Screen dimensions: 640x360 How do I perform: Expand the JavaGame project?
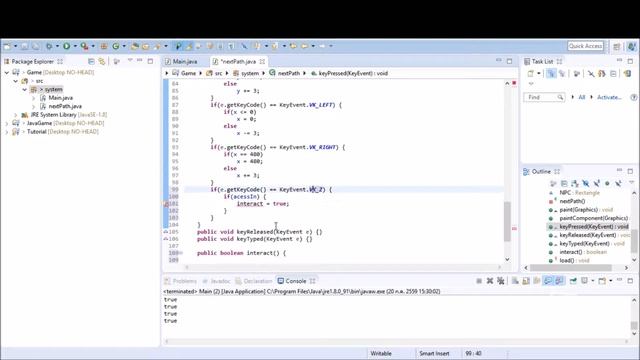coord(7,123)
